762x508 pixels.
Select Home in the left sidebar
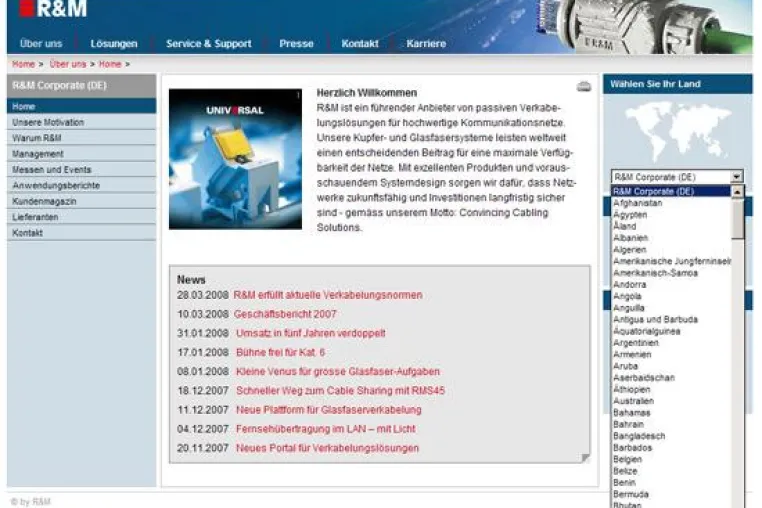[x=82, y=106]
